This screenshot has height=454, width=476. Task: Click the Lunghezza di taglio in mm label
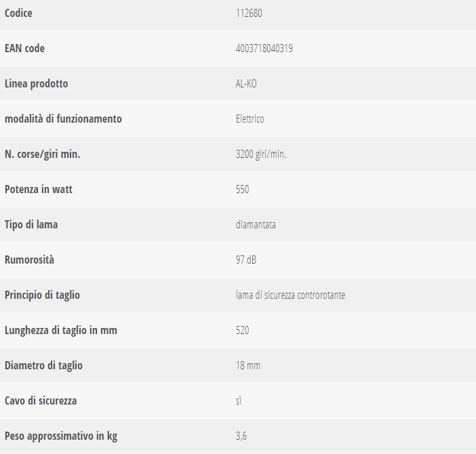coord(61,330)
